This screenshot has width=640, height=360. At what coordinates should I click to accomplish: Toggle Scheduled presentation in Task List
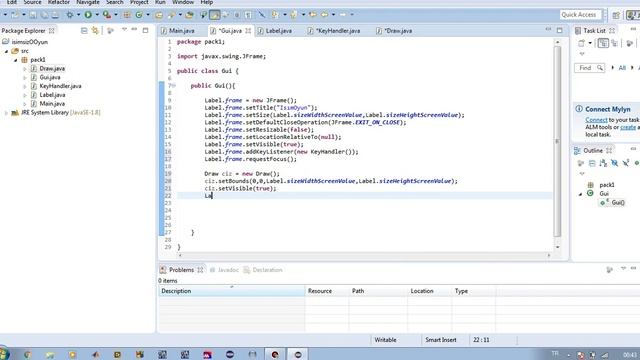pos(614,43)
